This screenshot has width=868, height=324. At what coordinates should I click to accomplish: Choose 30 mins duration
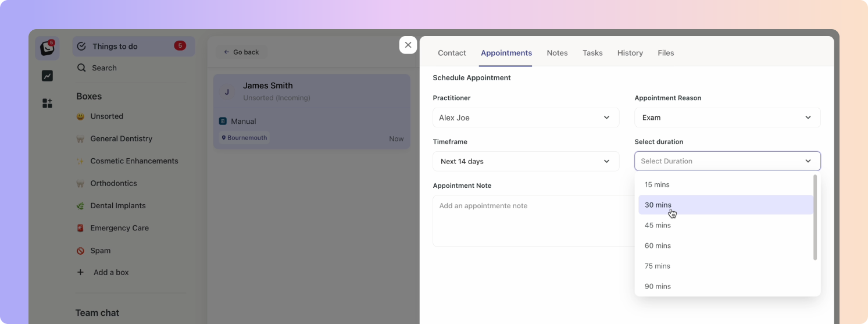(x=726, y=205)
